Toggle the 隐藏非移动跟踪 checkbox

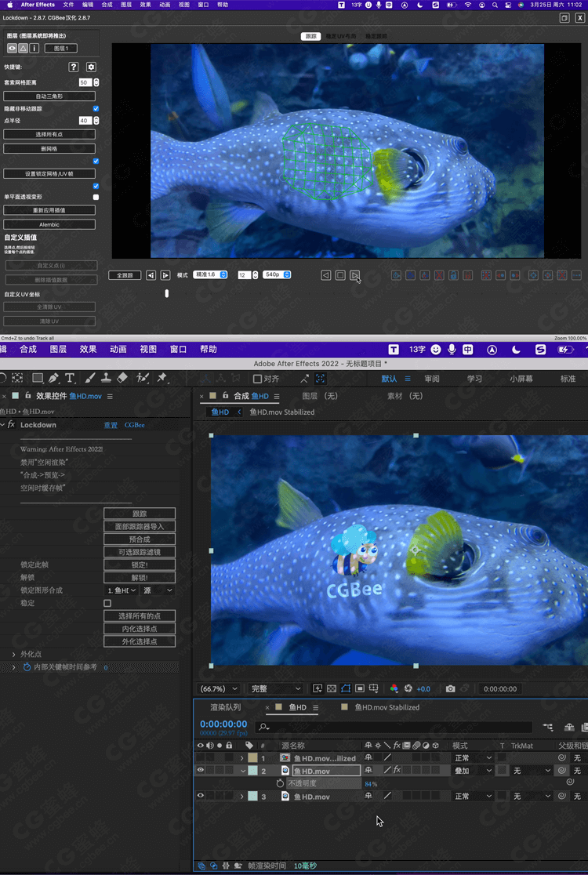click(96, 109)
